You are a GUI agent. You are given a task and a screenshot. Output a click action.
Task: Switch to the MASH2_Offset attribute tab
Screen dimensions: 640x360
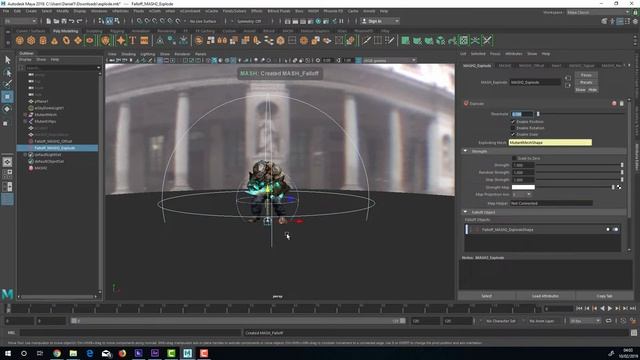[x=531, y=66]
